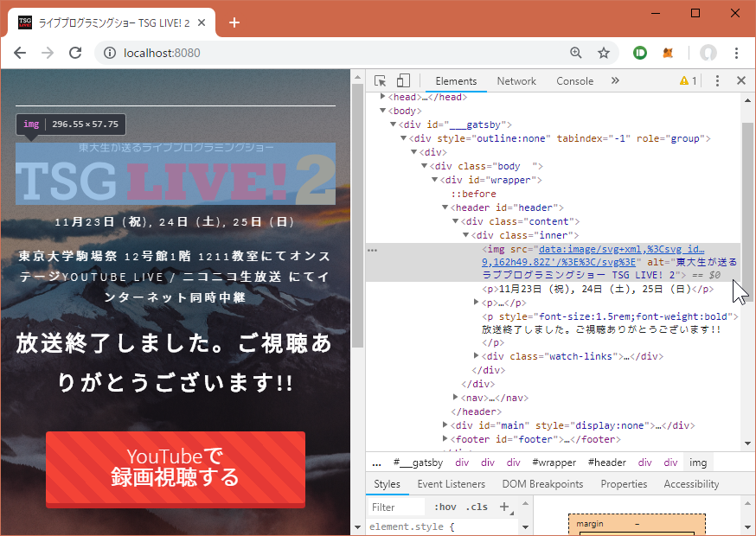This screenshot has height=536, width=756.
Task: Open the warning count indicator
Action: [688, 81]
